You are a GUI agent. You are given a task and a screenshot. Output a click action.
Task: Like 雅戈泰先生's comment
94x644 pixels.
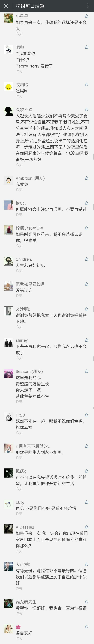[86, 602]
